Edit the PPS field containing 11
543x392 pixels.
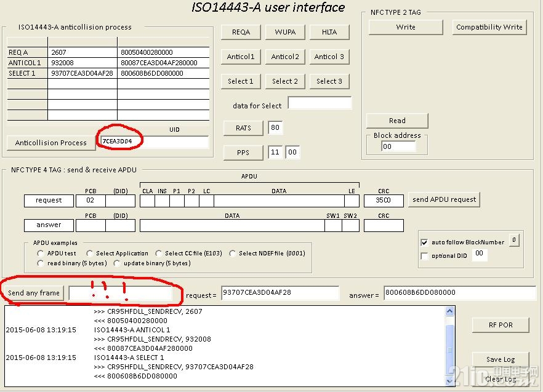pyautogui.click(x=275, y=153)
